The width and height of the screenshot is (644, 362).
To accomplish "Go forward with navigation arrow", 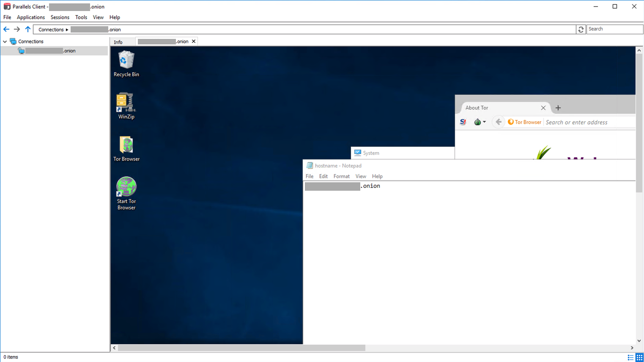I will (17, 29).
